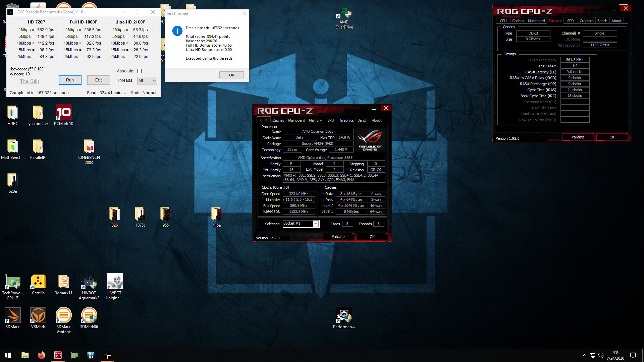The image size is (644, 362).
Task: Click the Core Speed 3231.0 MHz field
Action: pos(299,194)
